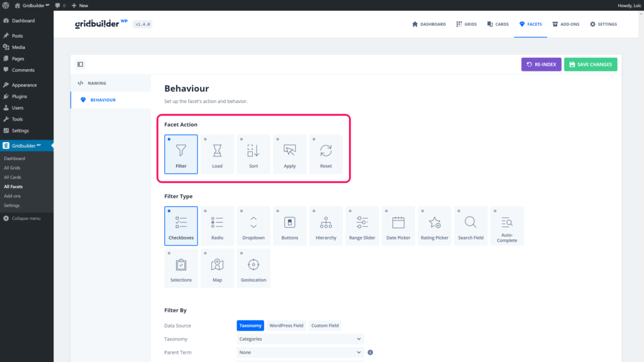Choose Radio filter type
This screenshot has width=644, height=362.
pos(217,226)
